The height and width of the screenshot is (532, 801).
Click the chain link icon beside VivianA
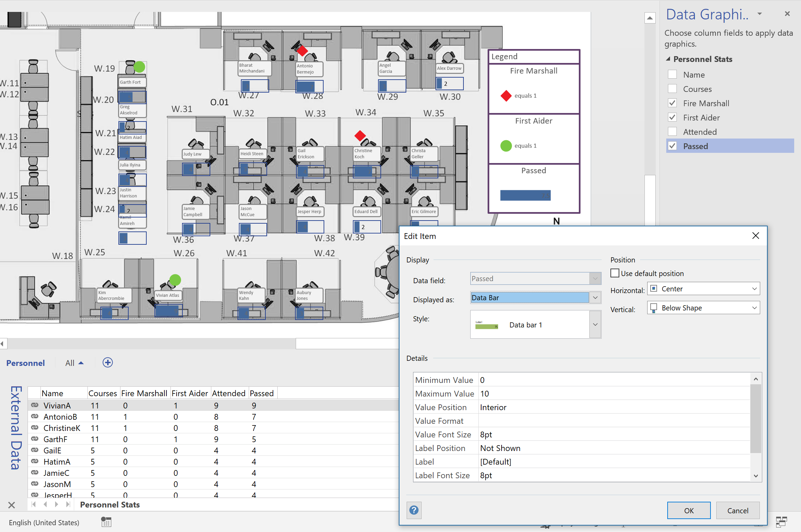[x=34, y=405]
